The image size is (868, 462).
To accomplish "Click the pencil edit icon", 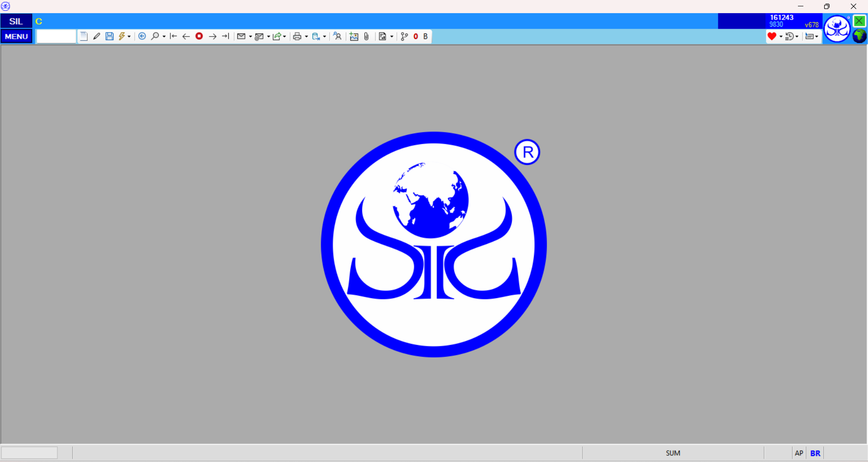I will [97, 37].
